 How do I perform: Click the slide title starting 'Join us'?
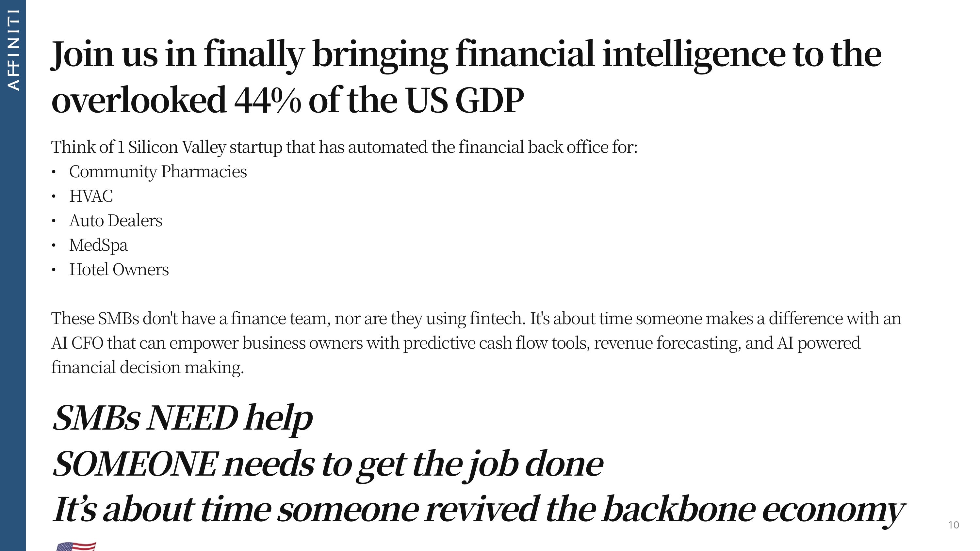[x=466, y=76]
